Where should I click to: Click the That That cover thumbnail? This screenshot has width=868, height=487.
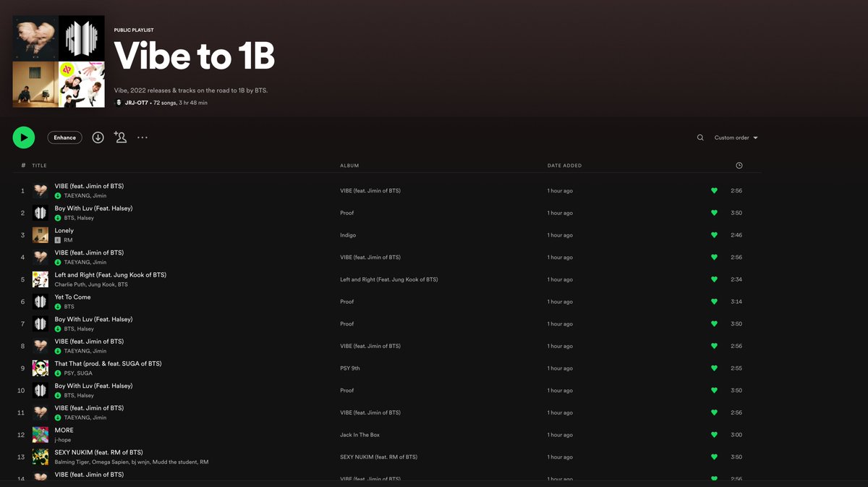[41, 368]
